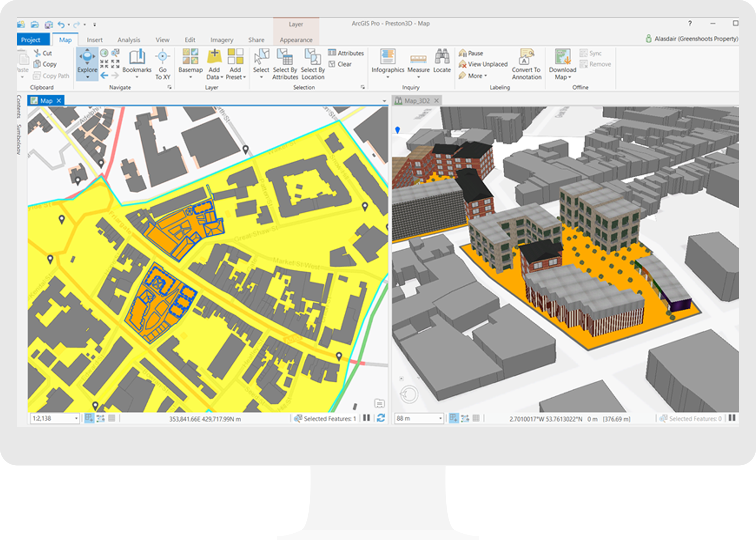
Task: Click the Open project folder icon
Action: pos(35,25)
